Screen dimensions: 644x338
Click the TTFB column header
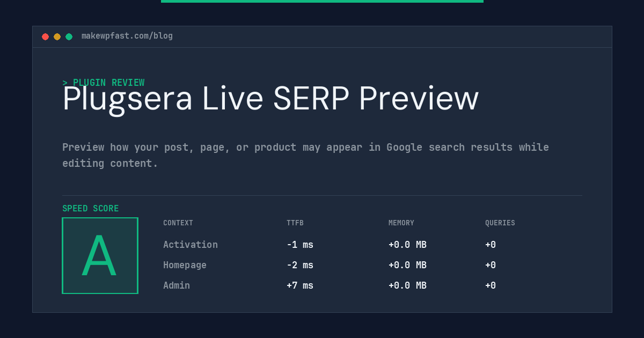tap(295, 223)
